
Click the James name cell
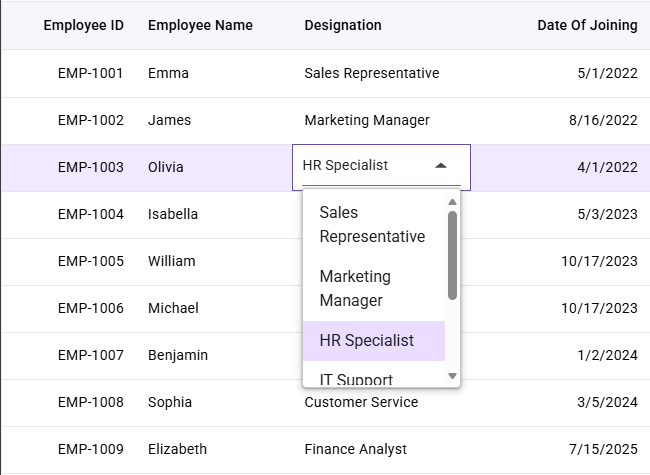(x=170, y=120)
